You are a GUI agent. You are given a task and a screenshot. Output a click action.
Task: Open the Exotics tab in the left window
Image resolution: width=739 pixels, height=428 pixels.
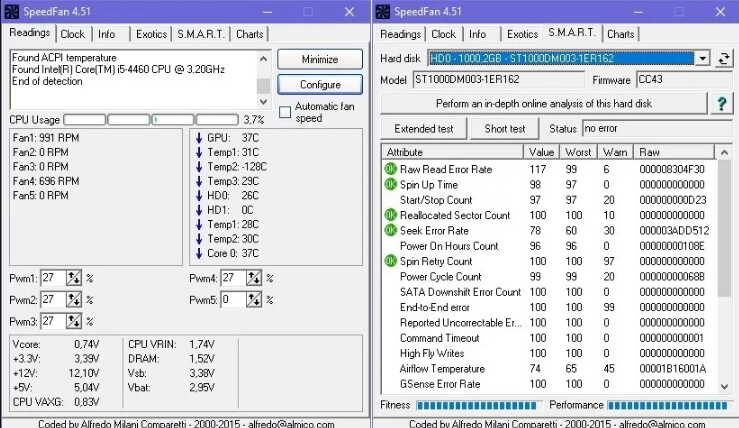(x=151, y=34)
